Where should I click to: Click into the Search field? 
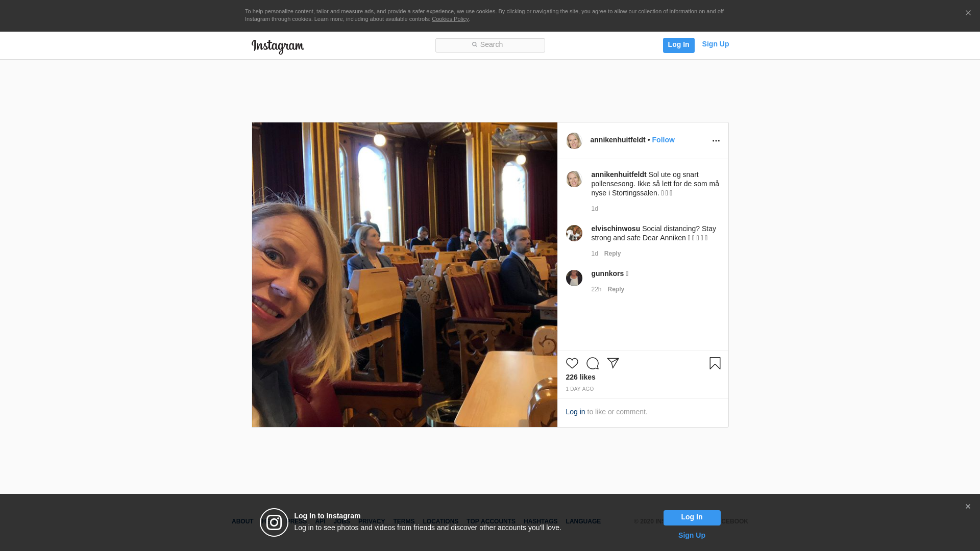[x=490, y=45]
